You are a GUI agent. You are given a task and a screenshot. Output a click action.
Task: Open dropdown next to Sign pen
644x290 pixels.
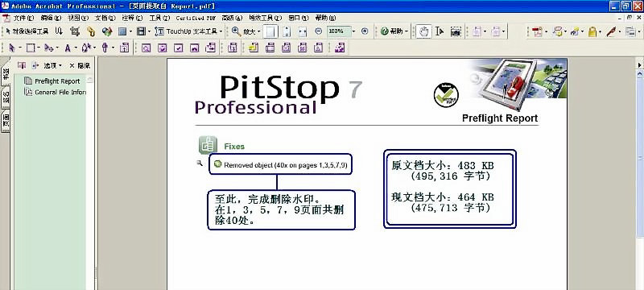click(619, 31)
